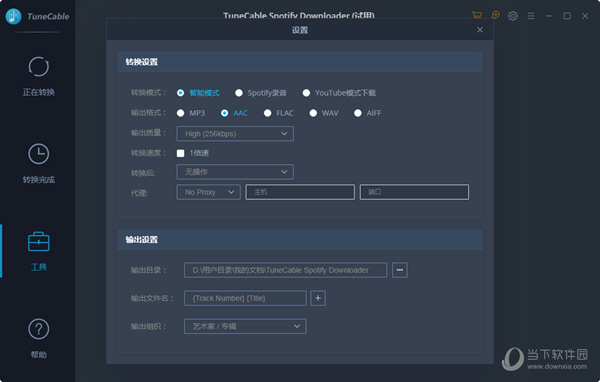Close the settings dialog
Screen dimensions: 600x382
pos(480,30)
